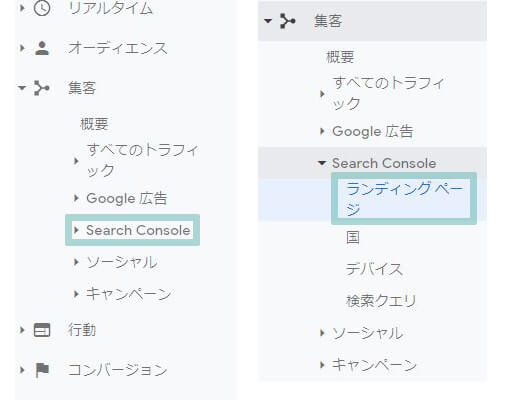The height and width of the screenshot is (400, 506).
Task: Open the 国 report under Search Console
Action: (353, 237)
